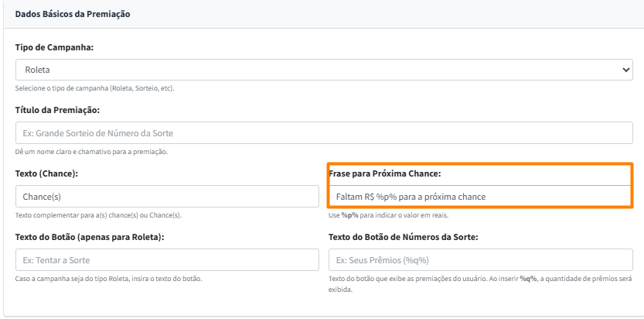Click 'Texto do Botão de Números da Sorte:' label
Viewport: 644px width, 319px height.
point(403,237)
